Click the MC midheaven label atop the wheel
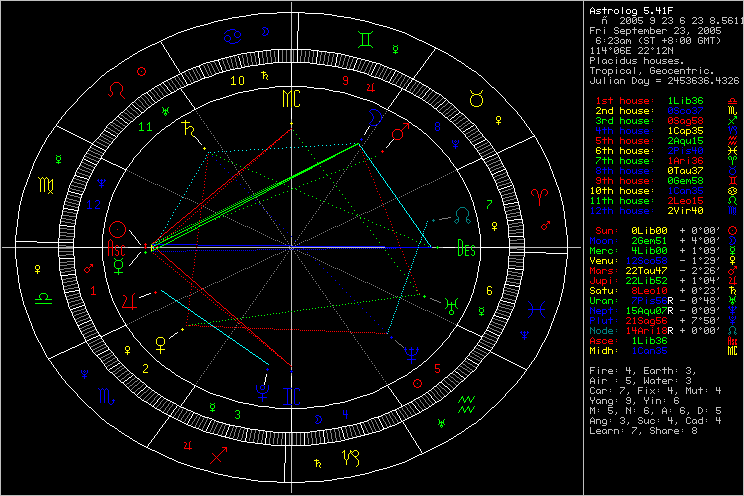 pyautogui.click(x=290, y=98)
